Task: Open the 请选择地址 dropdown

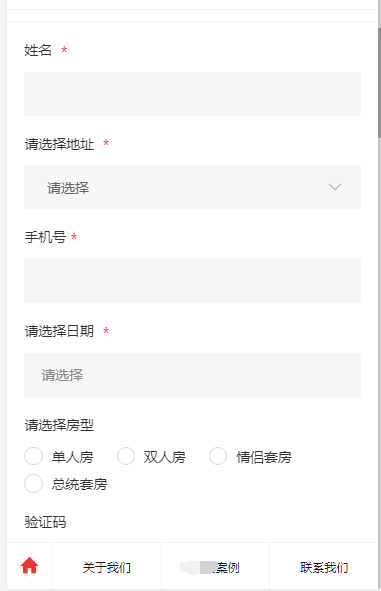Action: coord(192,187)
